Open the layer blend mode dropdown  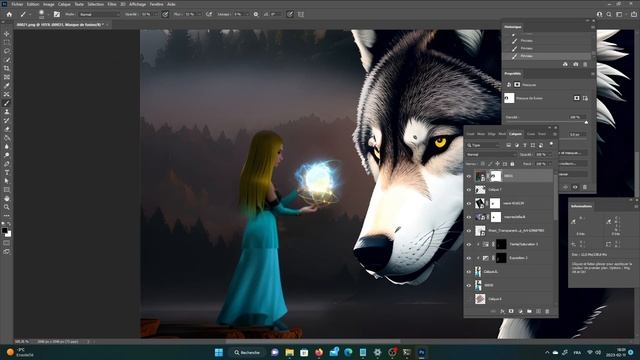pos(491,155)
